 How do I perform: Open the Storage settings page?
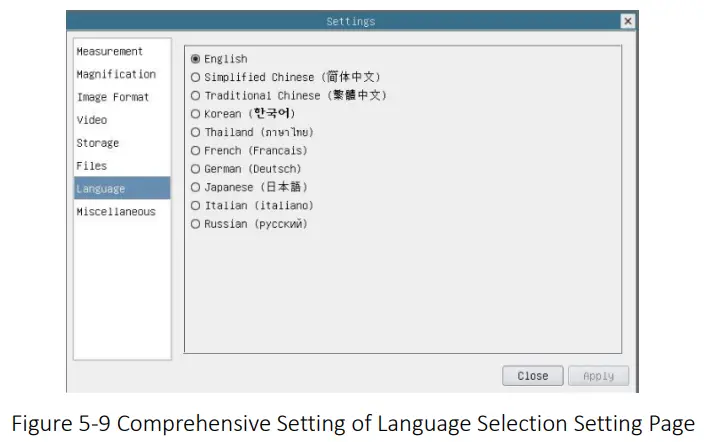point(98,143)
